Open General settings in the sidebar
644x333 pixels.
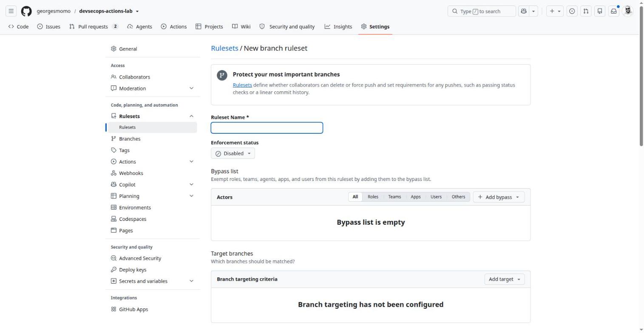click(152, 49)
